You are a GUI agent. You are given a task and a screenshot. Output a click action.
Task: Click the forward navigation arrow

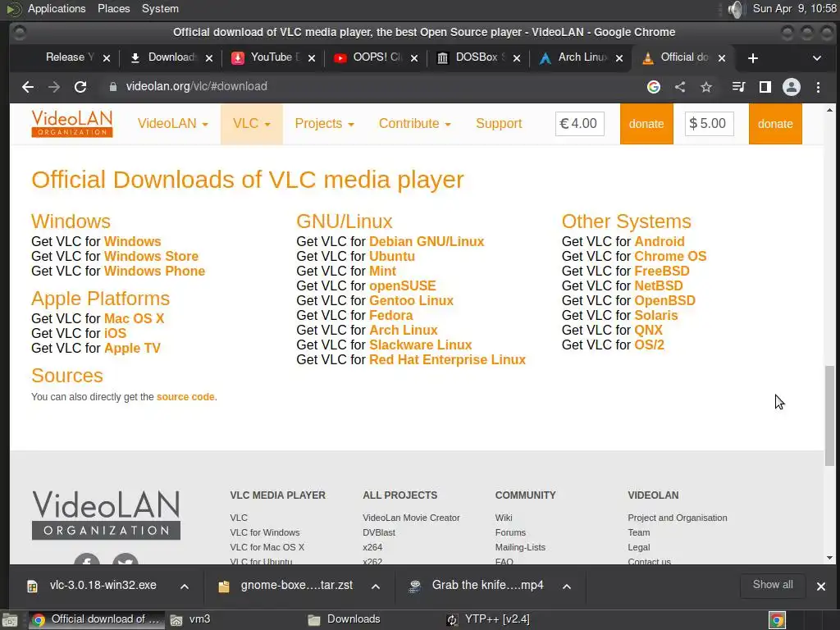coord(54,87)
